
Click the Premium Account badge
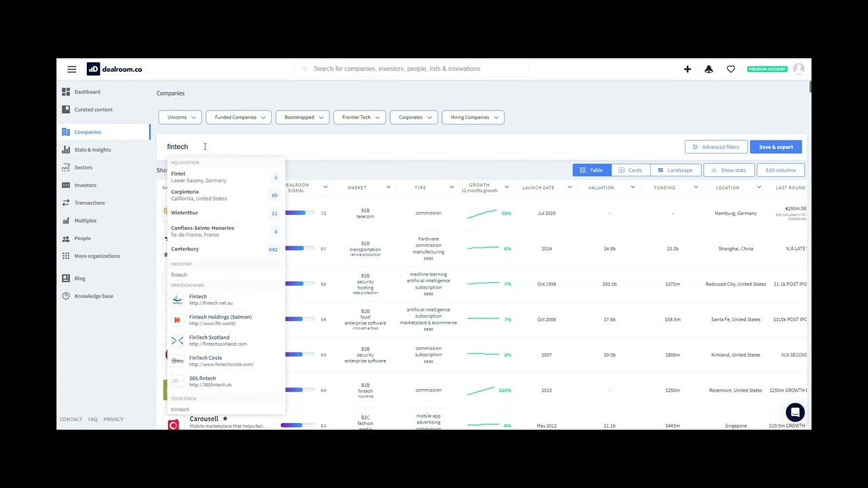coord(767,69)
